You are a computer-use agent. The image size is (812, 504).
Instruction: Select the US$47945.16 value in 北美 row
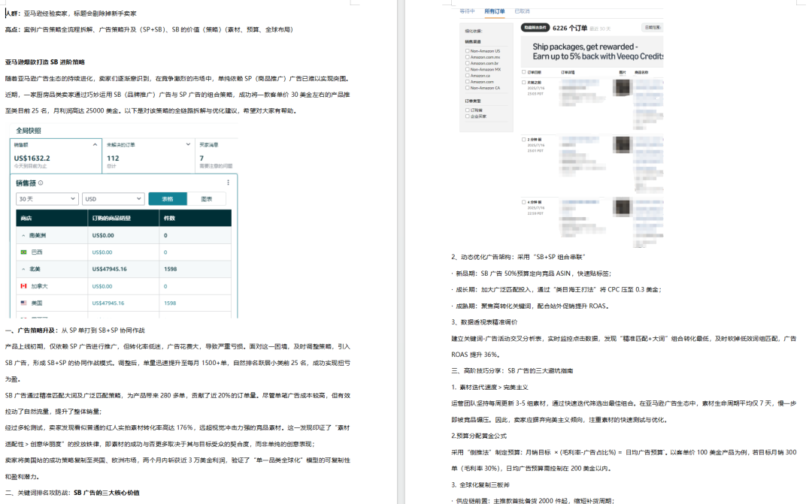(109, 269)
